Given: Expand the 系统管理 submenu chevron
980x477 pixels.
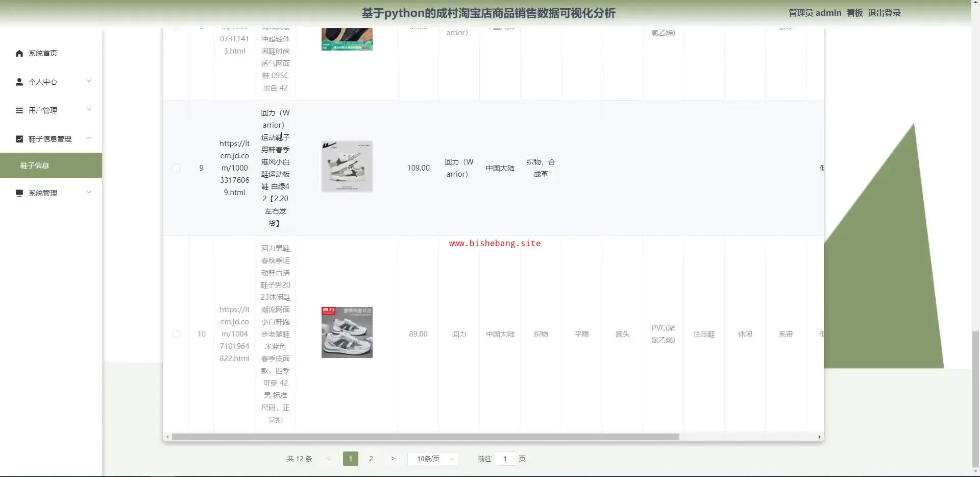Looking at the screenshot, I should (89, 193).
